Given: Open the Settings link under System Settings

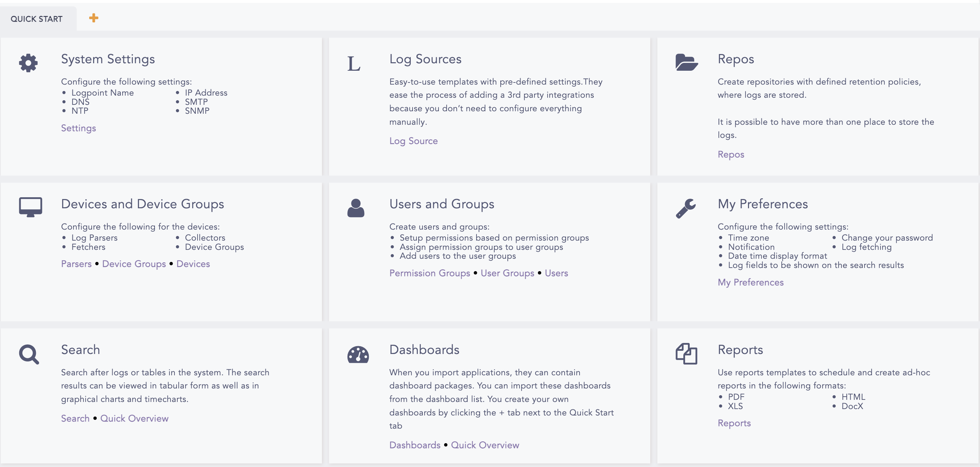Looking at the screenshot, I should click(79, 128).
